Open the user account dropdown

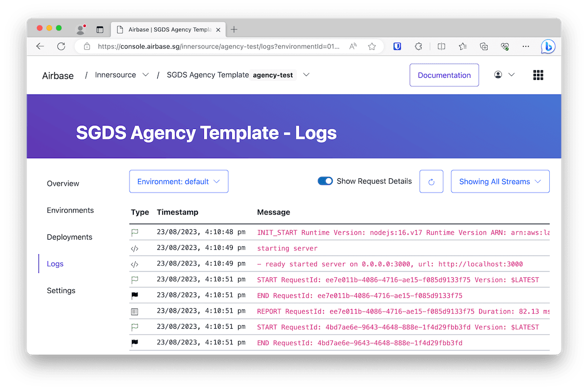(505, 75)
